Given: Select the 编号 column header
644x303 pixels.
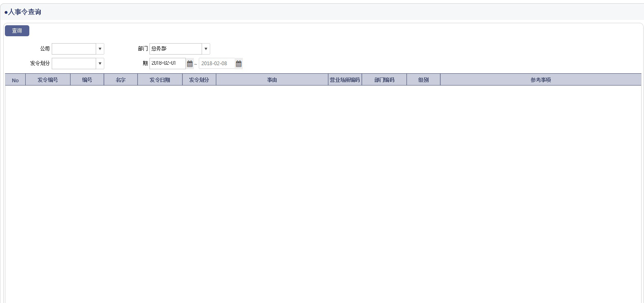Looking at the screenshot, I should coord(87,80).
